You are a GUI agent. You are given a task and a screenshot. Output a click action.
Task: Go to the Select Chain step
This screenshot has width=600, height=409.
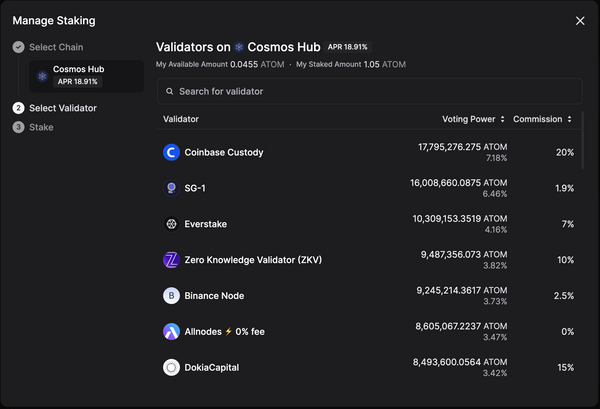point(56,47)
